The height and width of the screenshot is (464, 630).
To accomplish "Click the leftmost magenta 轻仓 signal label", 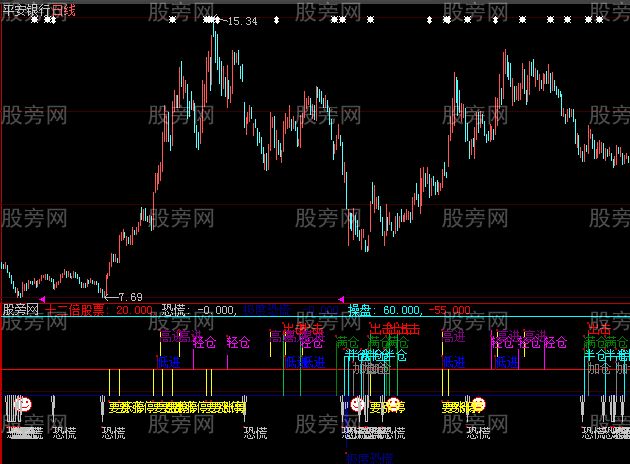I will tap(204, 342).
